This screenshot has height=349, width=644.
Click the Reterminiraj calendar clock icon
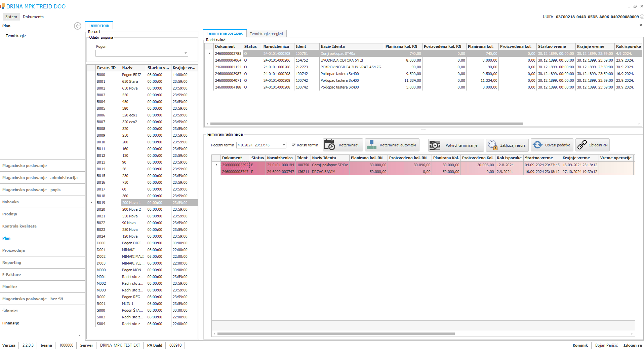(x=329, y=145)
